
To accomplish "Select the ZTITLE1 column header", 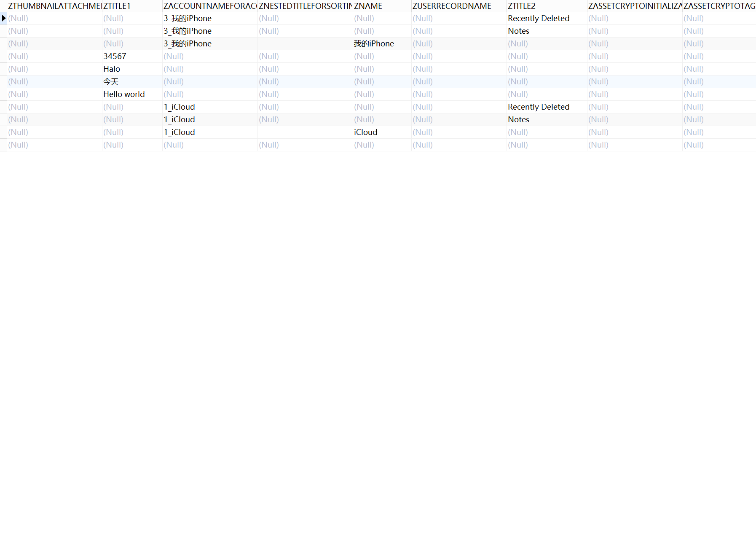I will pyautogui.click(x=132, y=6).
